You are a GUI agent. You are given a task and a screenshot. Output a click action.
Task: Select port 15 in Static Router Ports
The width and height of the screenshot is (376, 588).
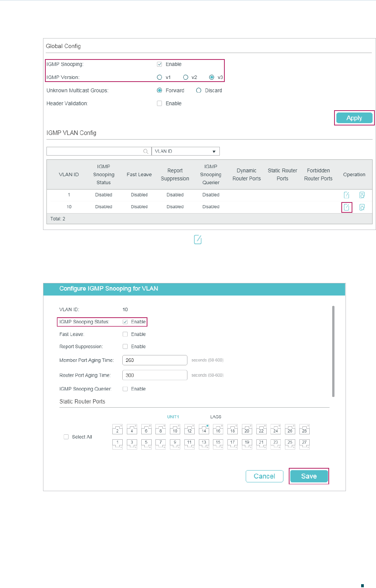click(x=218, y=444)
